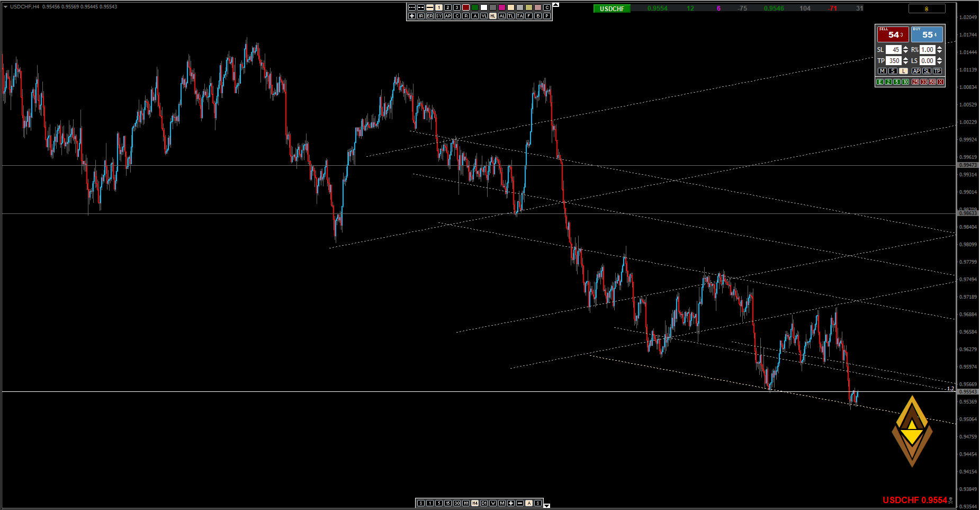Screen dimensions: 980x510
Task: Activate the ER drawing tool
Action: pos(430,16)
